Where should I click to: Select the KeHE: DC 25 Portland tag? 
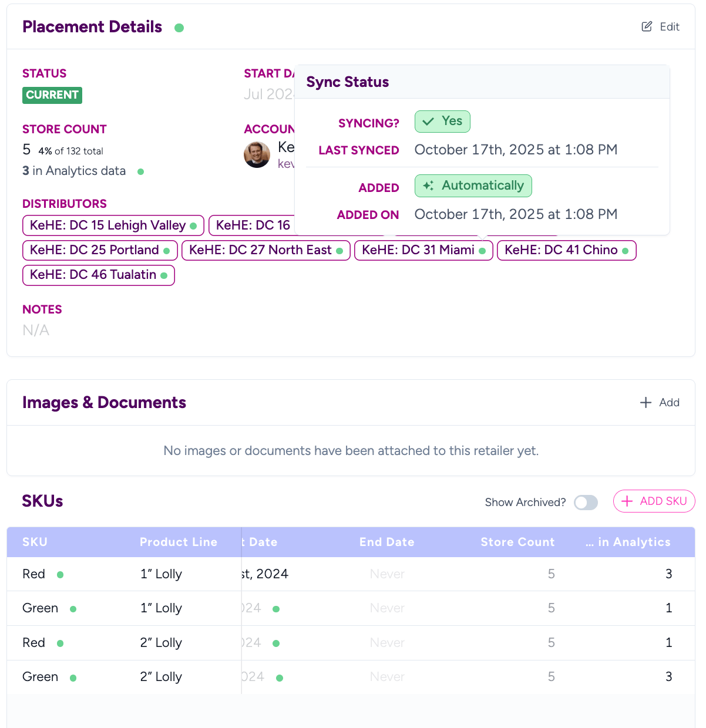click(95, 250)
